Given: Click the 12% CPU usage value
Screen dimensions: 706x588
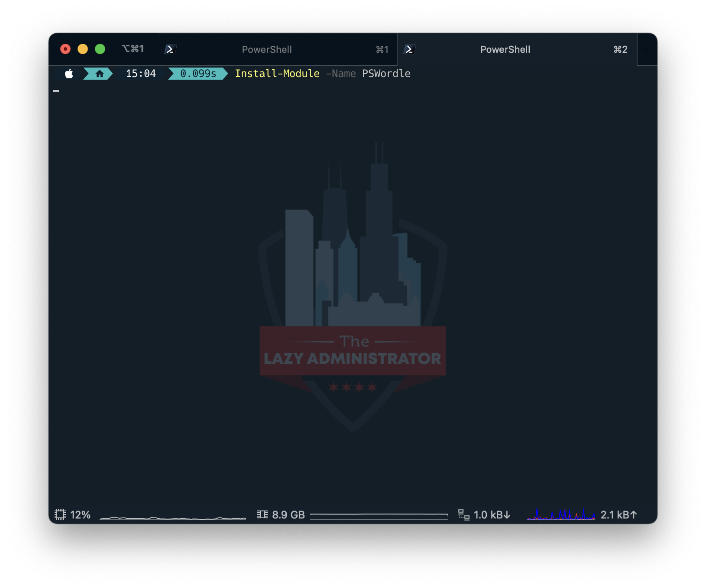Looking at the screenshot, I should 80,515.
